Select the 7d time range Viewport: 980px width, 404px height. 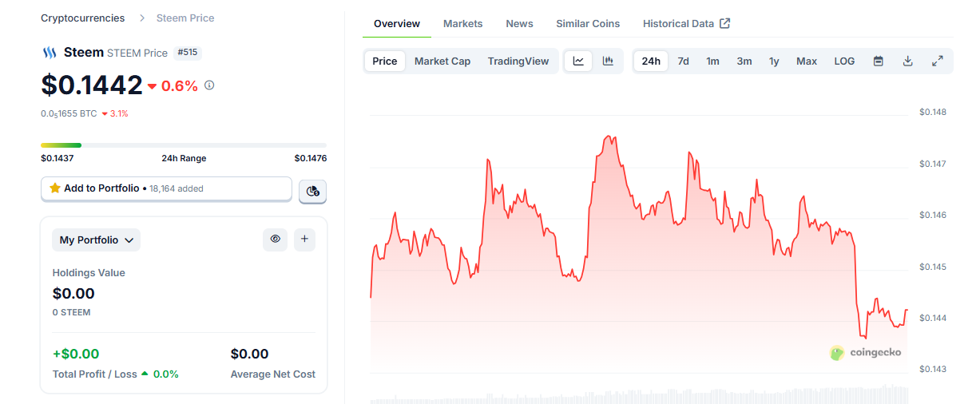[684, 61]
